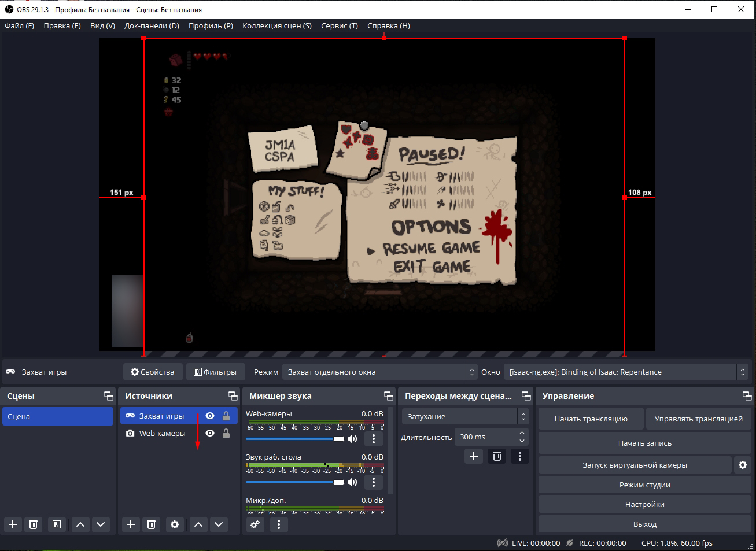The height and width of the screenshot is (551, 756).
Task: Click the webcam preview thumbnail in canvas
Action: tap(127, 310)
